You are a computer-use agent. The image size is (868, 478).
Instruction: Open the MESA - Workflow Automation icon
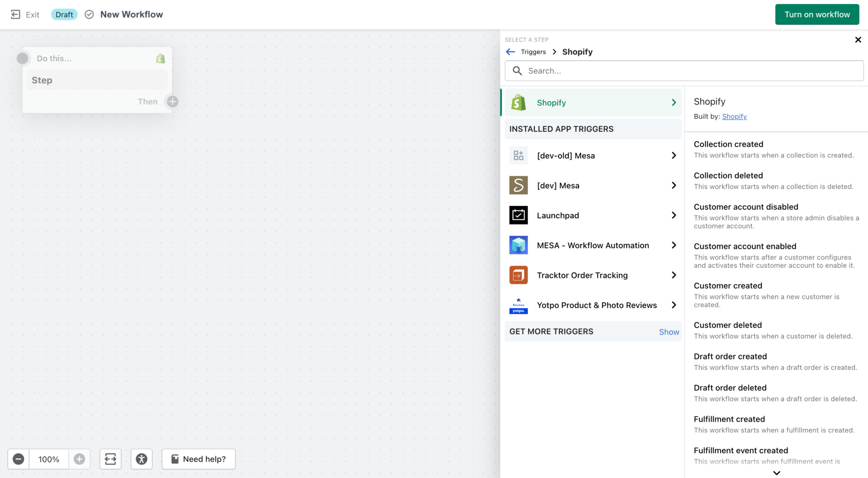[518, 245]
